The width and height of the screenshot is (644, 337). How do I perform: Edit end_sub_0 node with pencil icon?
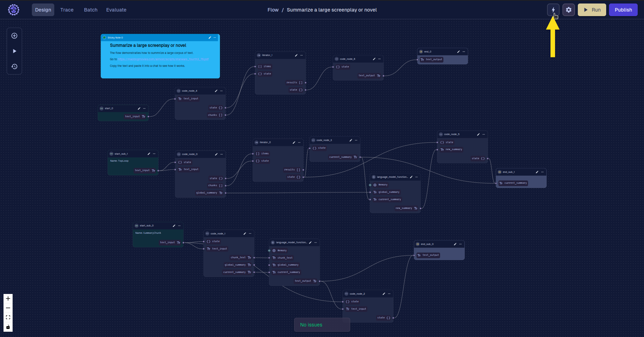[455, 244]
